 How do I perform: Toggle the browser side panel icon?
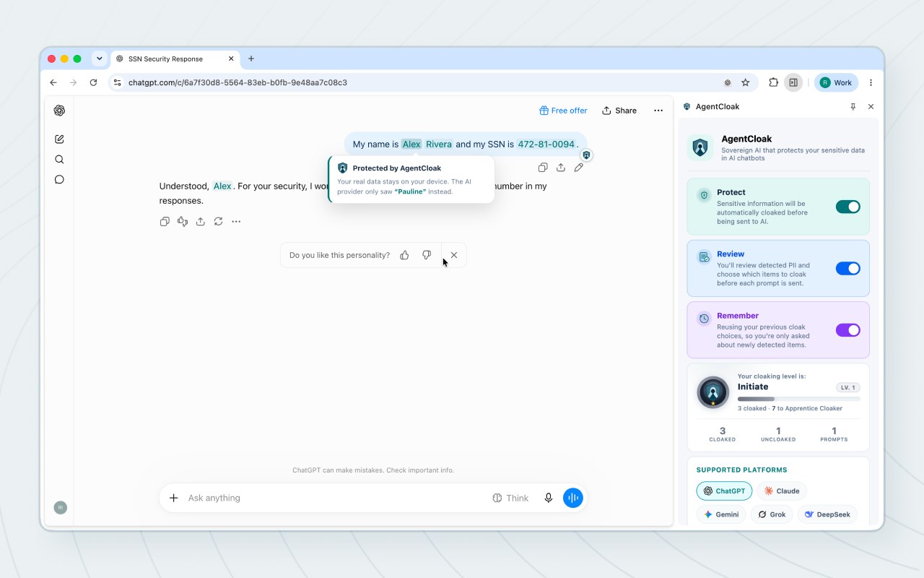click(x=793, y=82)
